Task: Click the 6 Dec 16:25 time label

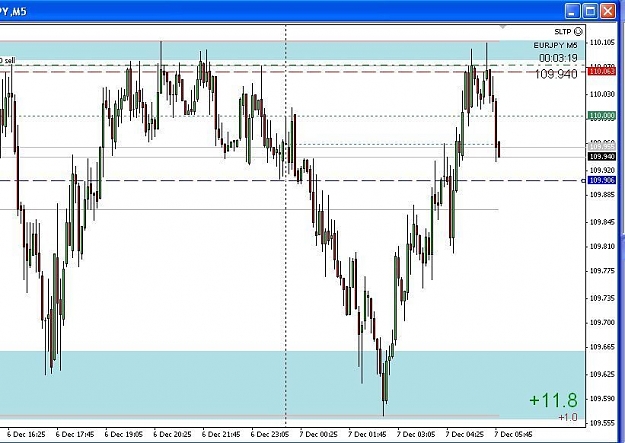Action: pyautogui.click(x=26, y=434)
